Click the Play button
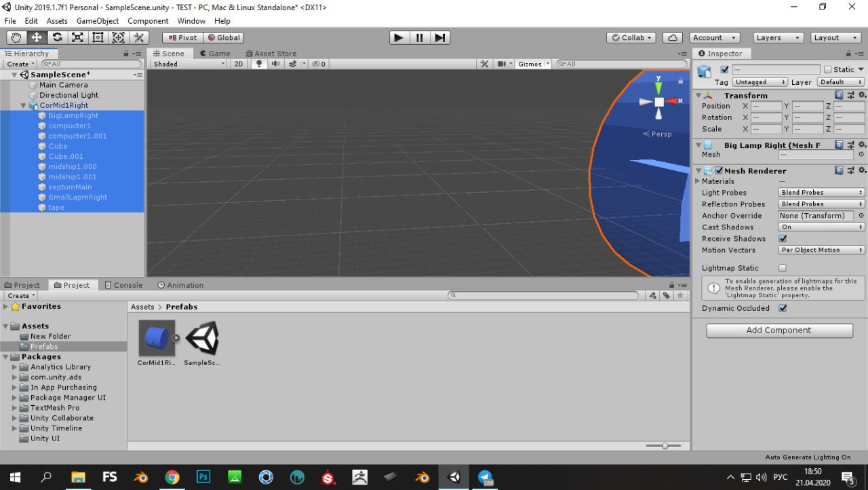The image size is (868, 490). click(399, 38)
